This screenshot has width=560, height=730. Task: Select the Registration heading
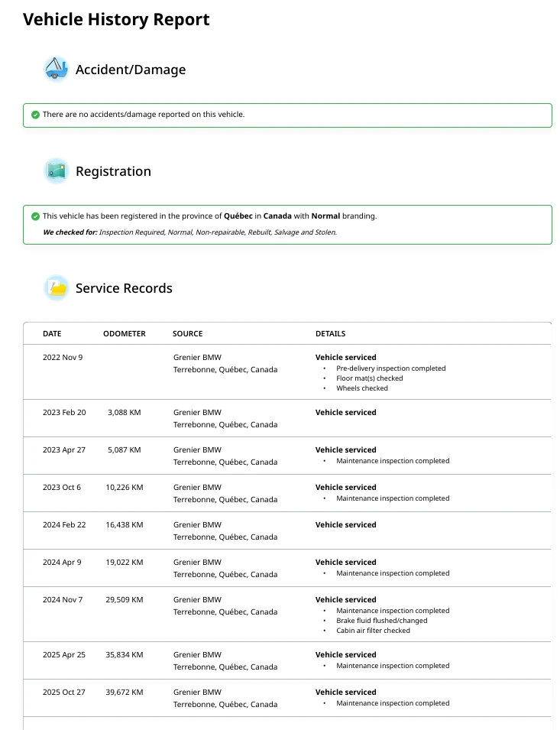click(114, 171)
